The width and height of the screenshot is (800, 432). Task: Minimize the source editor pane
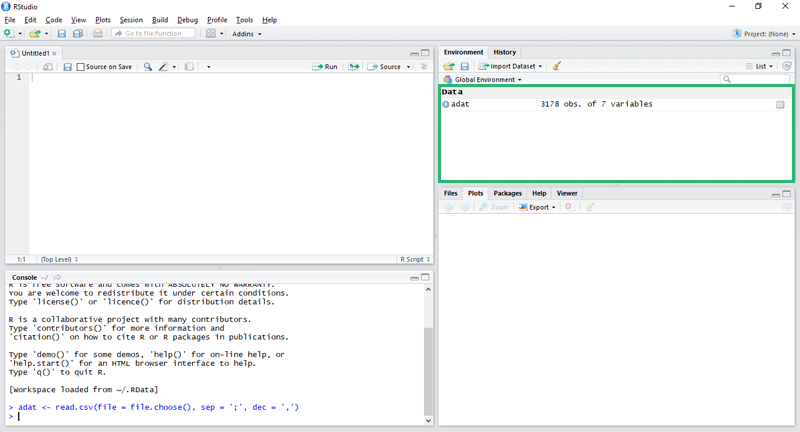(x=414, y=54)
